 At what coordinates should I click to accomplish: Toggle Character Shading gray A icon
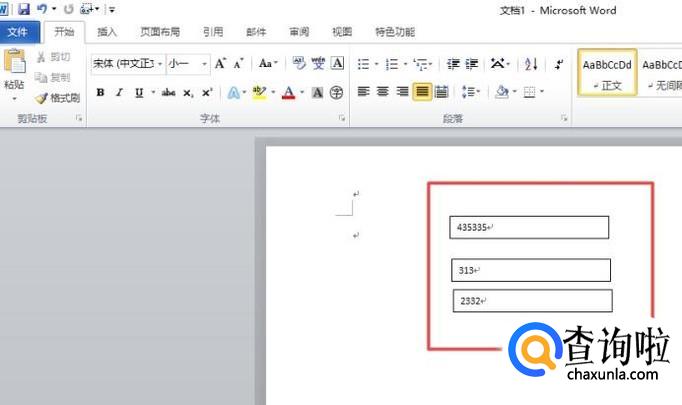coord(318,92)
